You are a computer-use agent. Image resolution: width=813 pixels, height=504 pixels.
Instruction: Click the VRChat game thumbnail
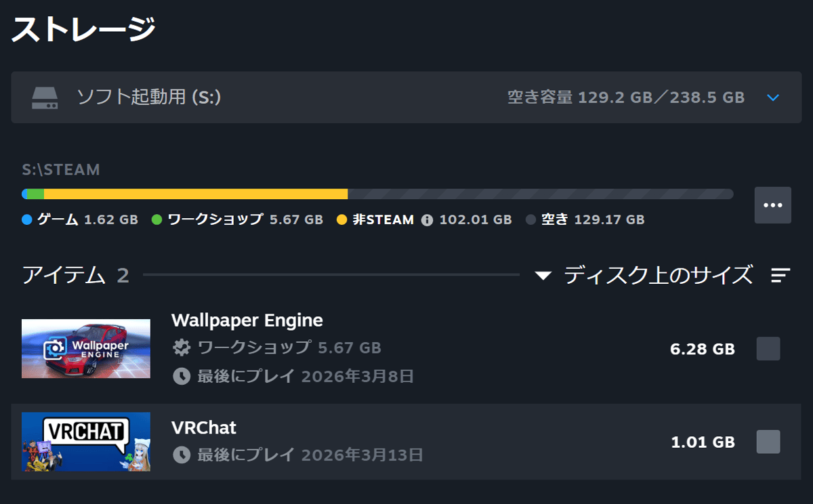pyautogui.click(x=86, y=442)
